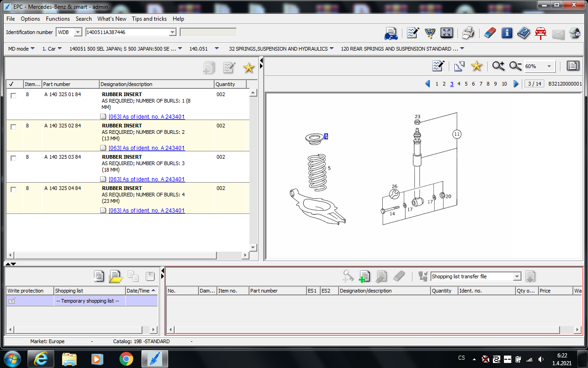Check box for part A 140 325 01 84
Viewport: 588px width, 368px height.
click(x=13, y=96)
